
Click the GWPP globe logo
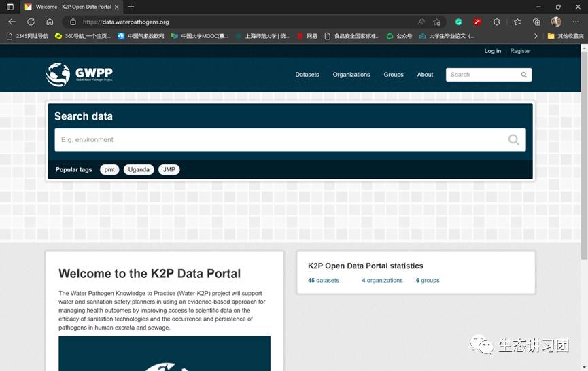tap(57, 75)
